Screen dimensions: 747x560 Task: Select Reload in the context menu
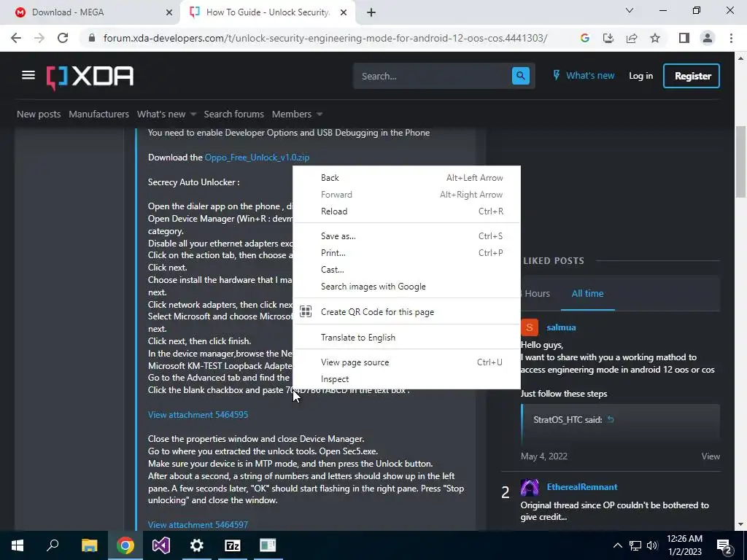[x=406, y=211]
